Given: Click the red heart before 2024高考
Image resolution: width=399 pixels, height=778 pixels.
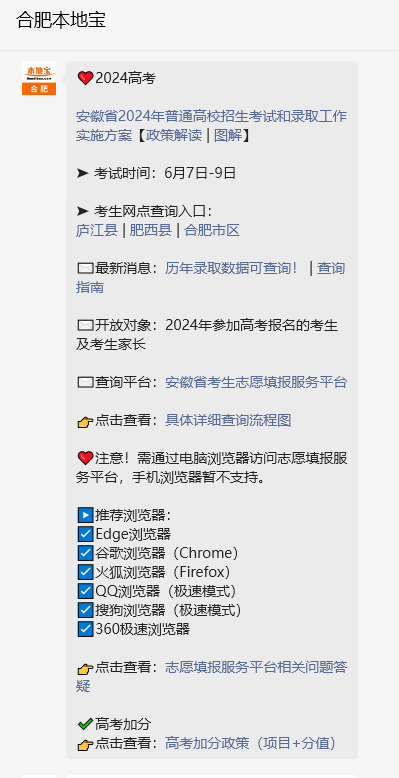Looking at the screenshot, I should click(85, 78).
